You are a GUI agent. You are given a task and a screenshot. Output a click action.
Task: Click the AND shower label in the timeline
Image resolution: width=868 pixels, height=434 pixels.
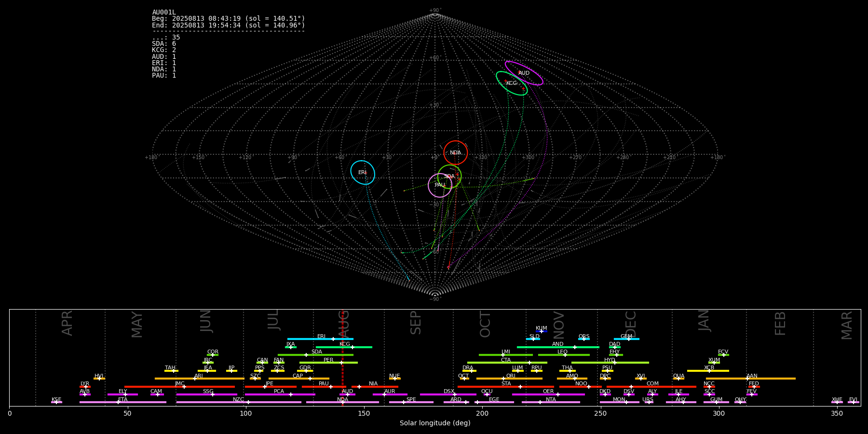coord(557,344)
